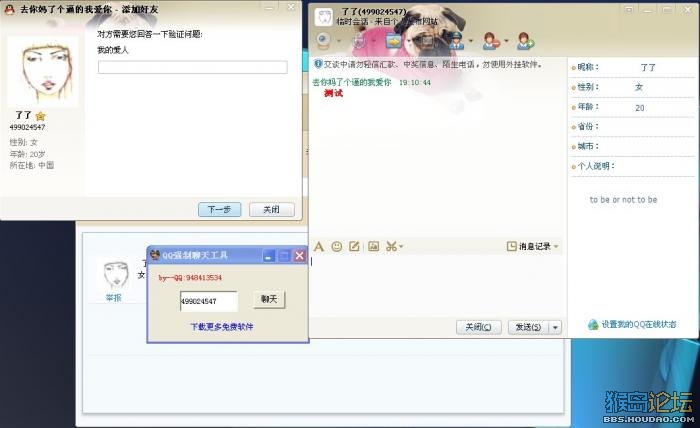Image resolution: width=700 pixels, height=428 pixels.
Task: Send a file with the folder arrow icon
Action: tap(394, 41)
